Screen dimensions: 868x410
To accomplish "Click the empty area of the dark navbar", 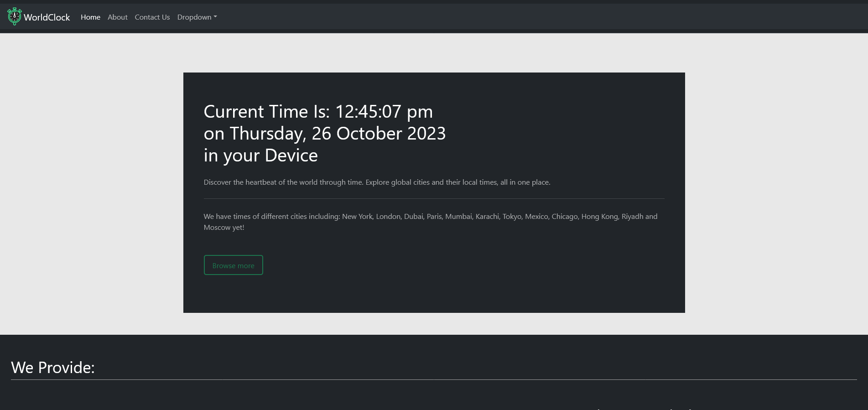I will 547,17.
